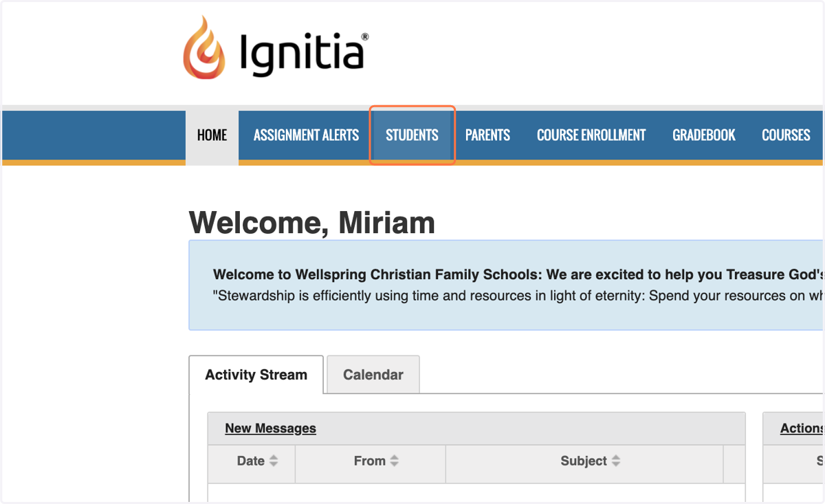Screen dimensions: 825x504
Task: Click the Subject column header text
Action: 584,461
